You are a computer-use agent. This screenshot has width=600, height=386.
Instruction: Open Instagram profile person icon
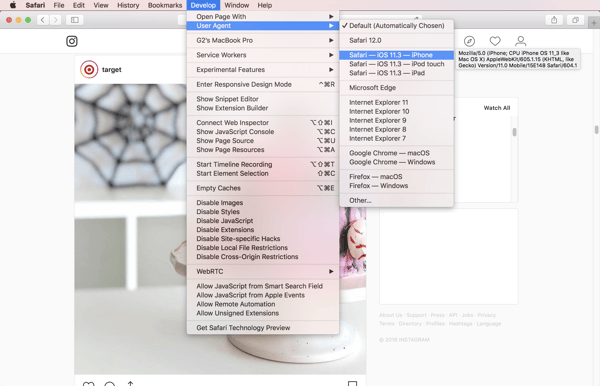pos(520,41)
